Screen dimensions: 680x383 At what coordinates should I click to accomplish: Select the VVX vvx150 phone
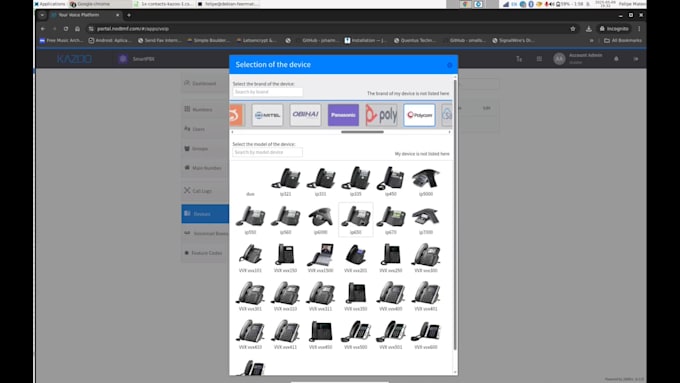(x=285, y=258)
